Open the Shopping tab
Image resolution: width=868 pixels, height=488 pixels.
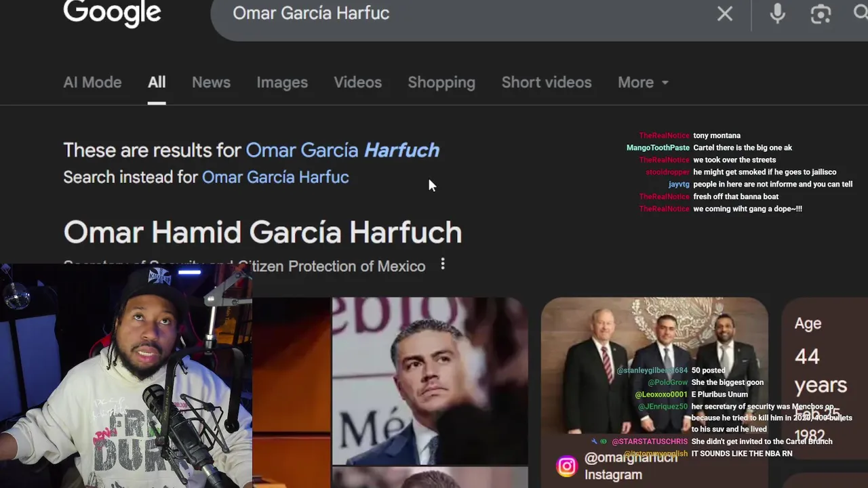click(441, 82)
